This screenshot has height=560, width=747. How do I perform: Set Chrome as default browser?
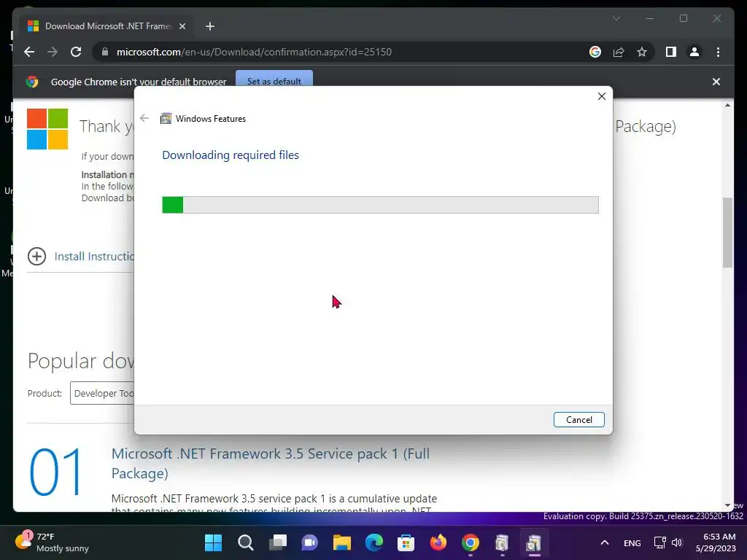(274, 81)
